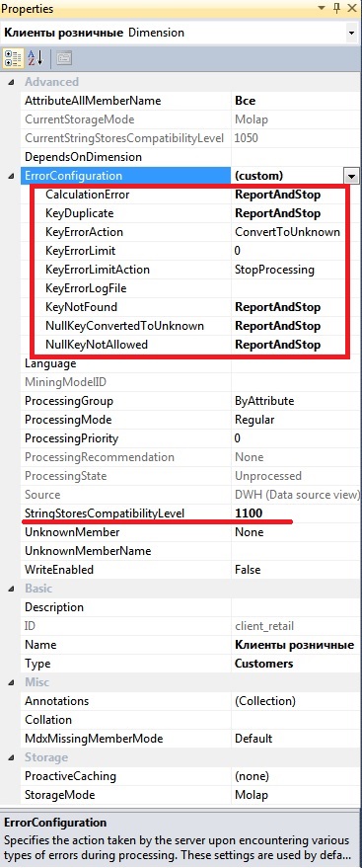Open the Property Pages icon
The height and width of the screenshot is (868, 362).
coord(63,57)
